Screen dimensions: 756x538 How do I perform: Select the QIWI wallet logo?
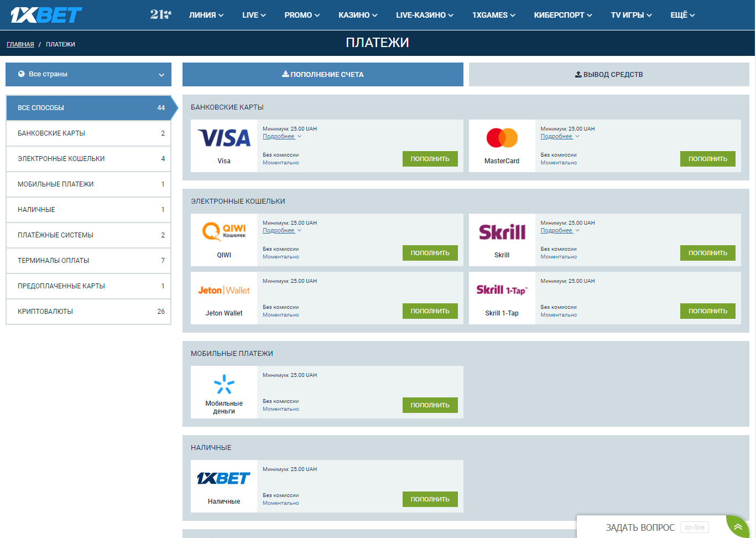pos(224,231)
